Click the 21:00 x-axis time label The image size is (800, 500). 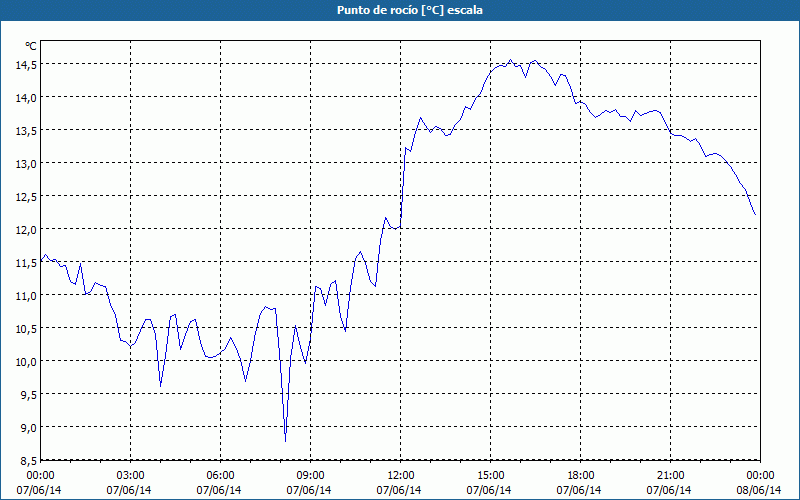pyautogui.click(x=670, y=476)
